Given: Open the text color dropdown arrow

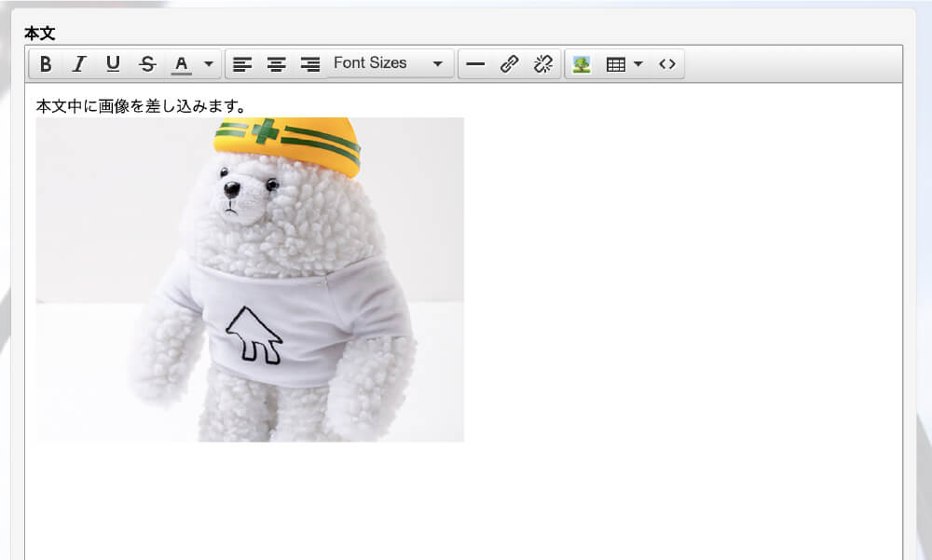Looking at the screenshot, I should tap(209, 64).
